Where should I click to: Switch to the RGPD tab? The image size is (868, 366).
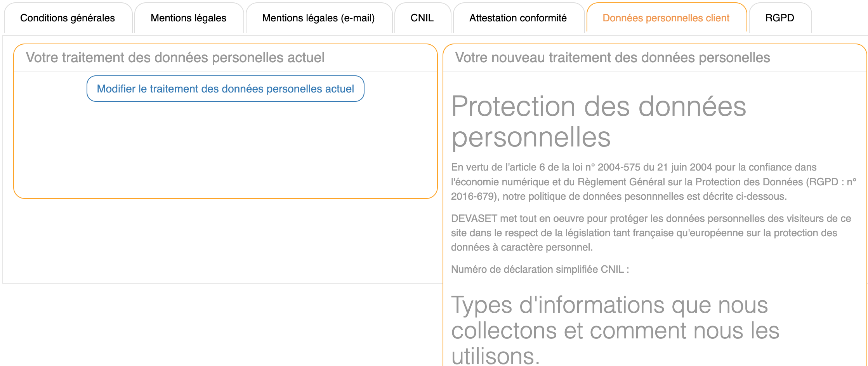(x=779, y=18)
